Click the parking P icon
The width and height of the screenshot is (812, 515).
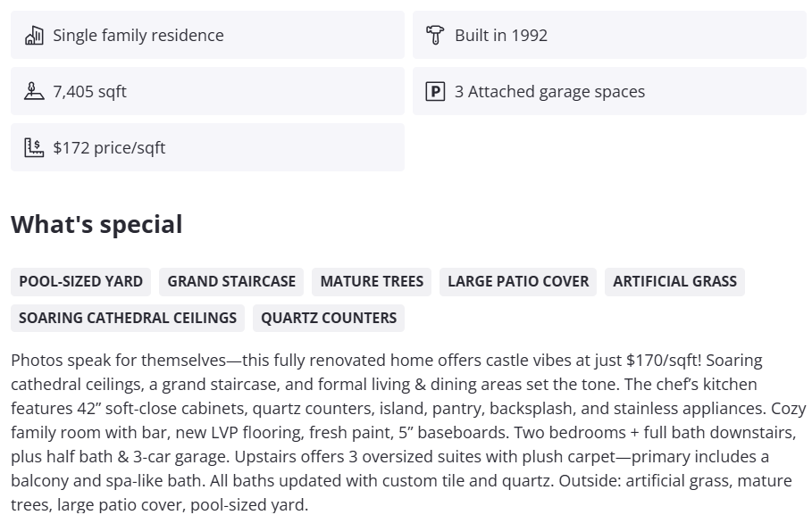435,91
